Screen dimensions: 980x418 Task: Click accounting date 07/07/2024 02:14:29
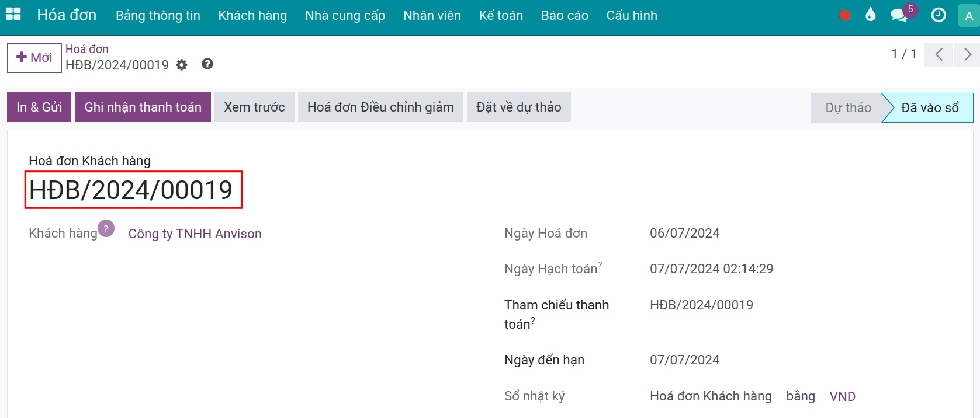point(712,269)
